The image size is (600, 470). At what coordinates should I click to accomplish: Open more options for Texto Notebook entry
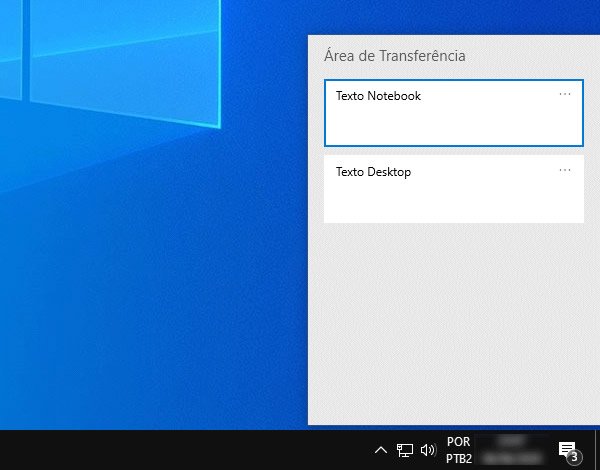click(565, 94)
